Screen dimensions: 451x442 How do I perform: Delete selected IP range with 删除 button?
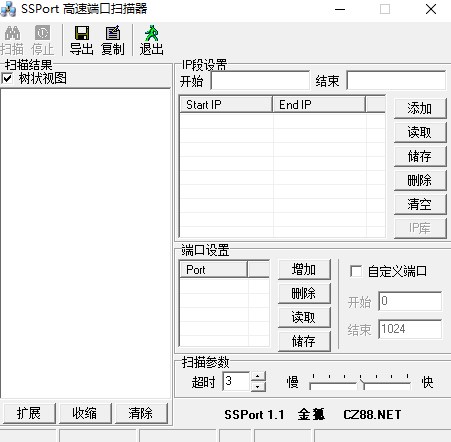tap(420, 180)
